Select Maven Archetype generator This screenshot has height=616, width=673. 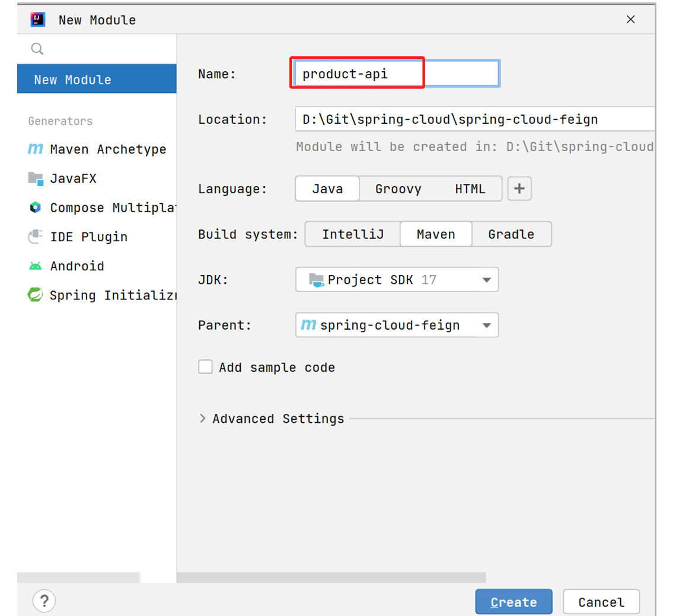tap(97, 149)
